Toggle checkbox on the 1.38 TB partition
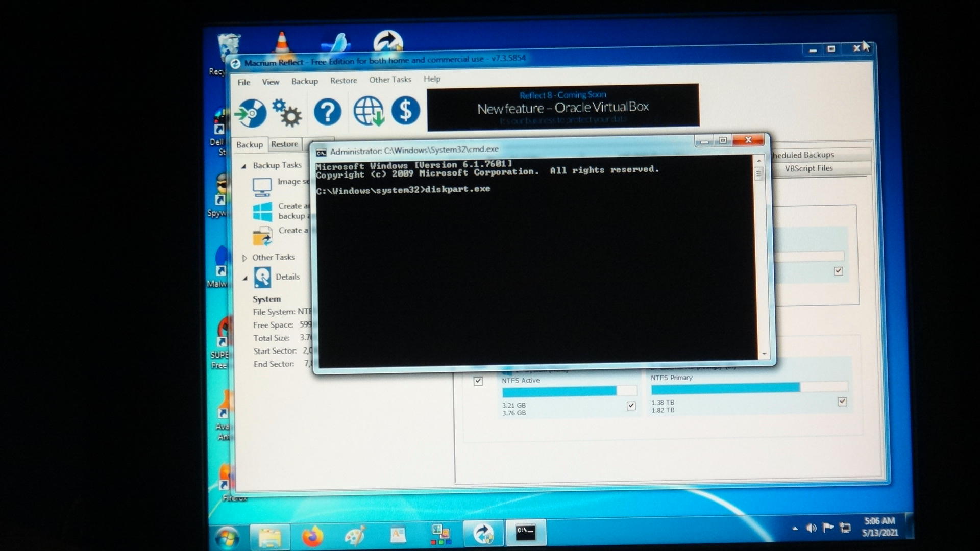 842,402
